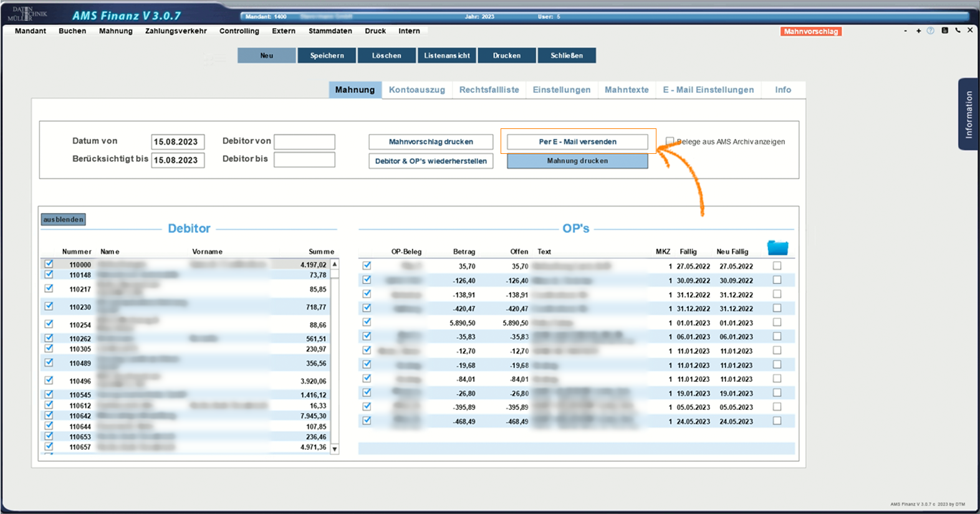
Task: Open the Stammdaten menu
Action: (330, 31)
